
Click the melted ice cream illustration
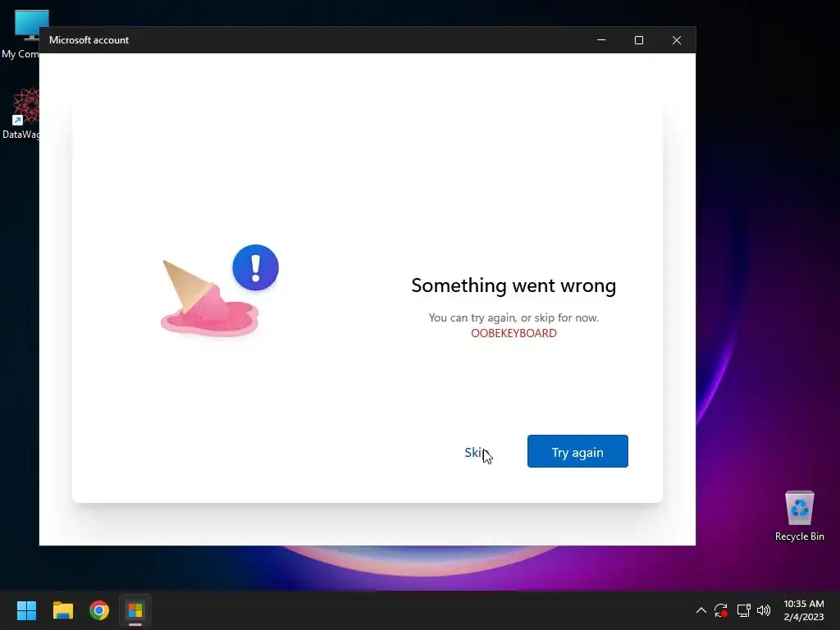tap(210, 299)
